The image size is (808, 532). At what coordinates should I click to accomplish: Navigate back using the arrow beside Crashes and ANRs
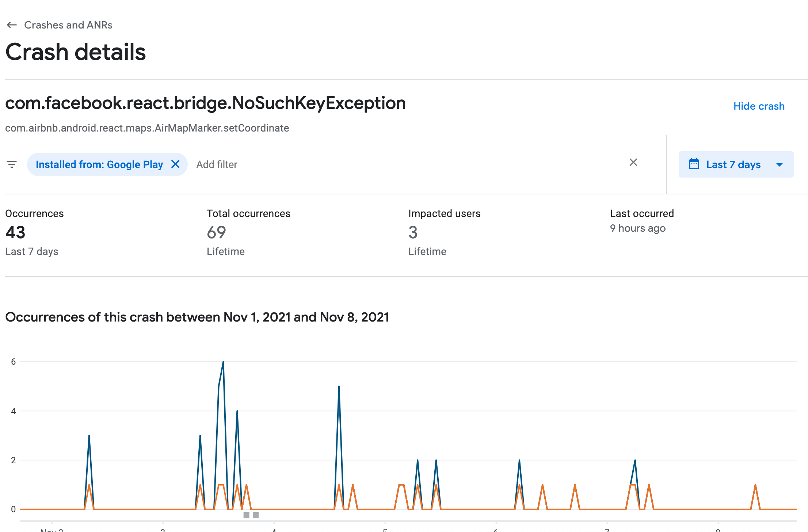(x=12, y=25)
